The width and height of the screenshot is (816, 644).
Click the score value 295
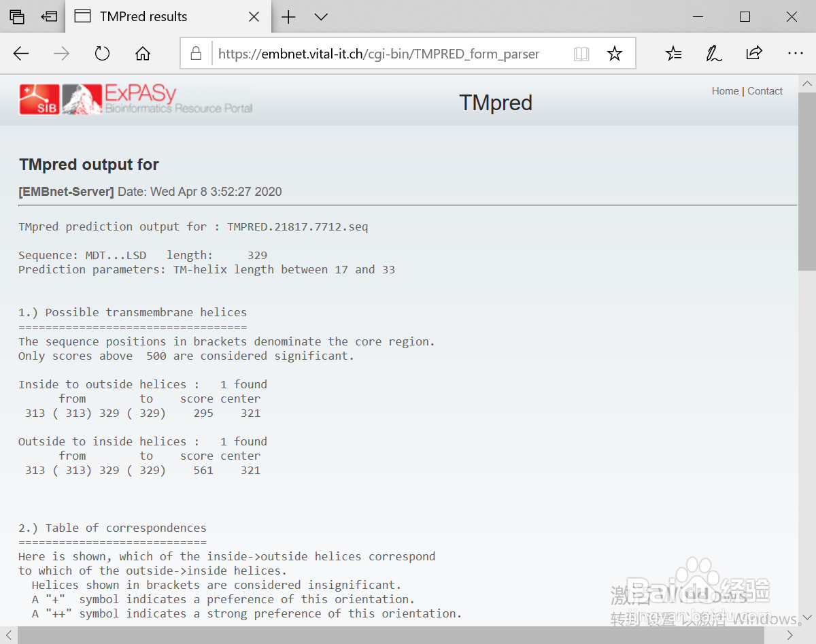coord(203,413)
